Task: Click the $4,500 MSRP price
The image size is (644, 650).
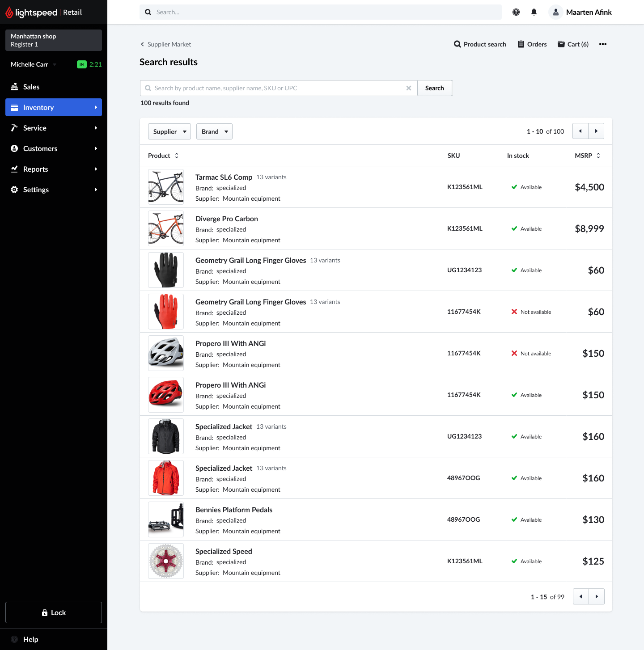Action: (589, 187)
